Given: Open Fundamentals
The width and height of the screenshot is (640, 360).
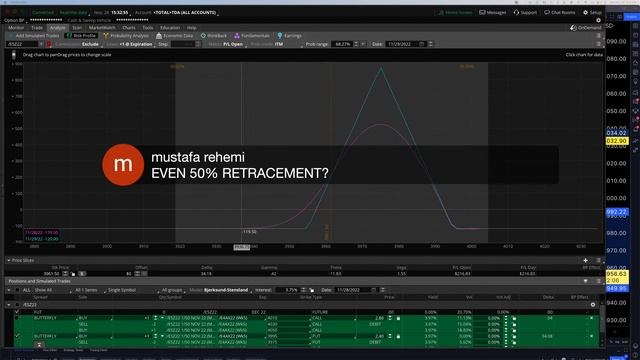Looking at the screenshot, I should (x=252, y=36).
